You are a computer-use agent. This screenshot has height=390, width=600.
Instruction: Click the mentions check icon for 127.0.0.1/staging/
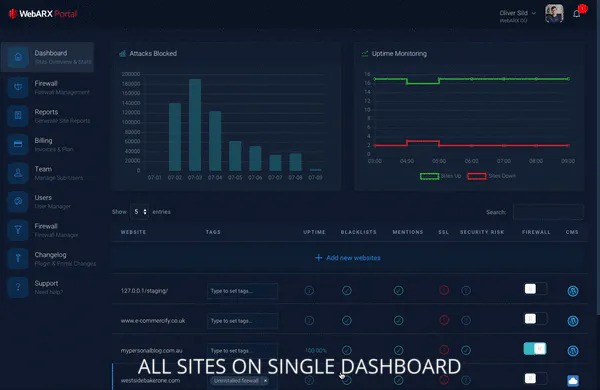[398, 290]
